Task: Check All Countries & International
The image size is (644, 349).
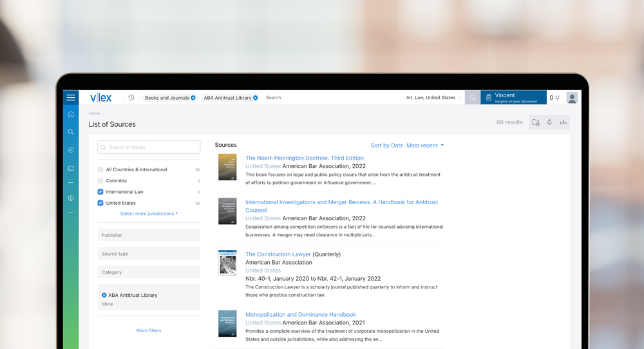Action: point(100,169)
